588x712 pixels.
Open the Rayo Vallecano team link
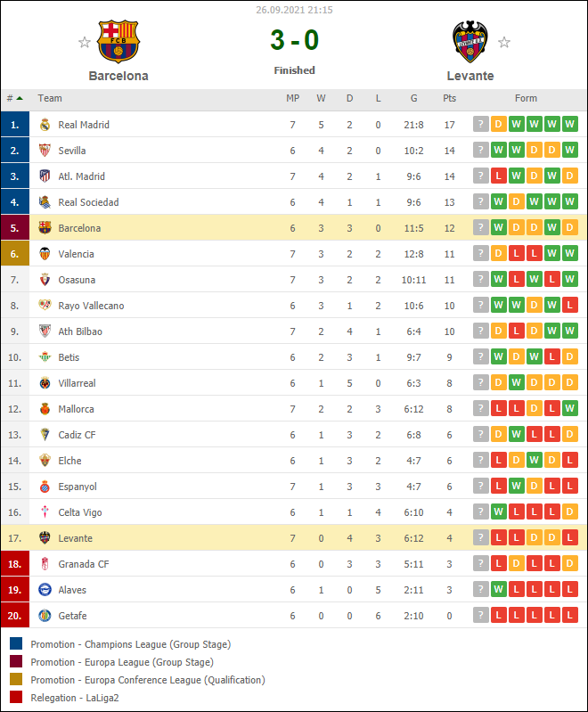click(x=91, y=306)
